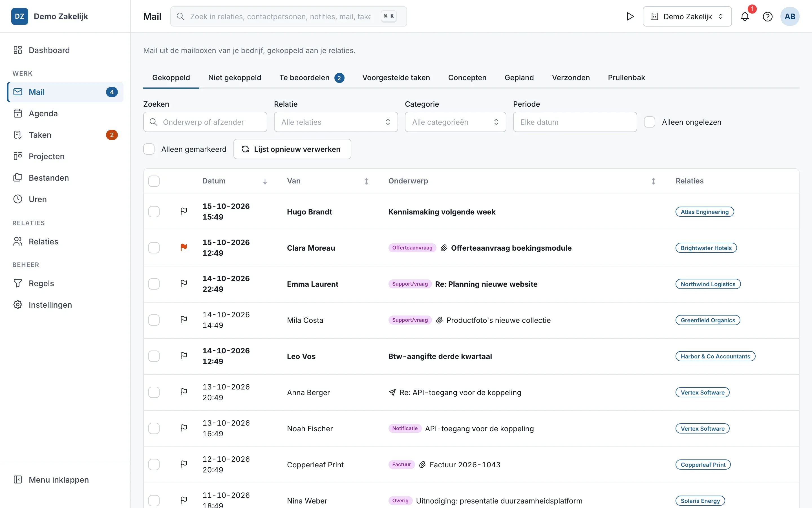
Task: Open the help question mark icon
Action: point(767,16)
